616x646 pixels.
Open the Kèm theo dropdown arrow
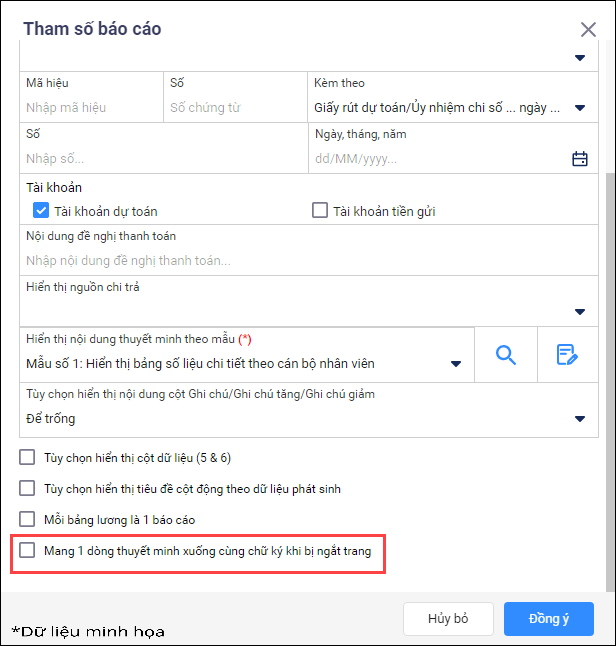[580, 108]
